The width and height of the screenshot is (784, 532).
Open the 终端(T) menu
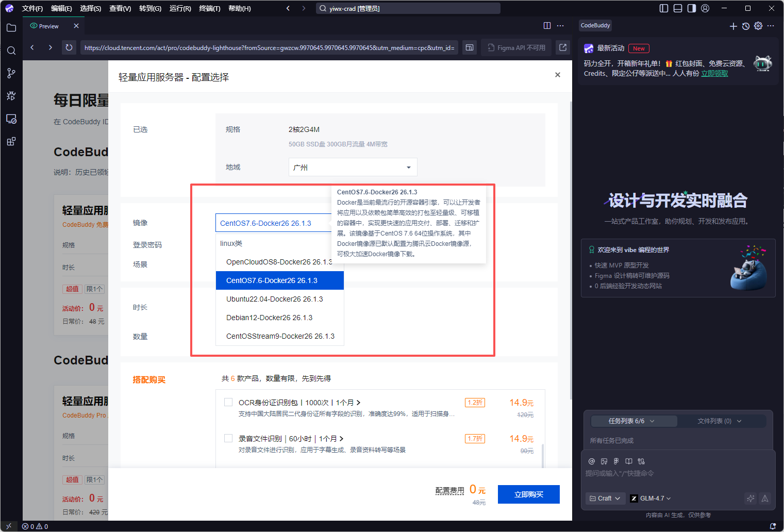[x=209, y=8]
